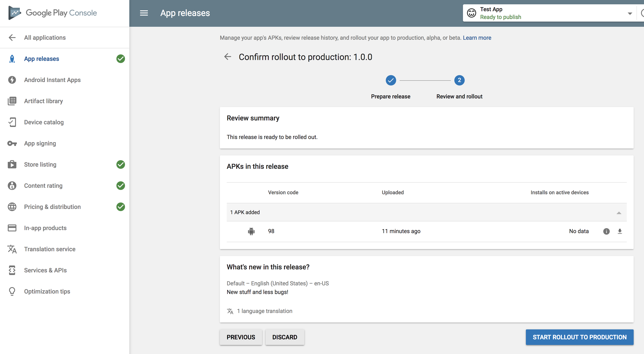Click the DISCARD button

pyautogui.click(x=285, y=337)
